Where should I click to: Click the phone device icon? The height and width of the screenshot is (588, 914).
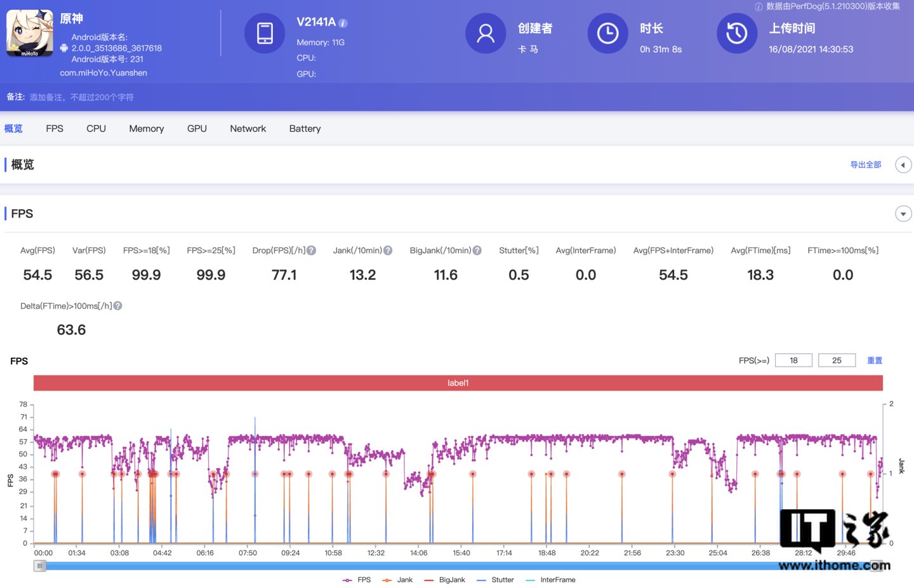point(265,34)
